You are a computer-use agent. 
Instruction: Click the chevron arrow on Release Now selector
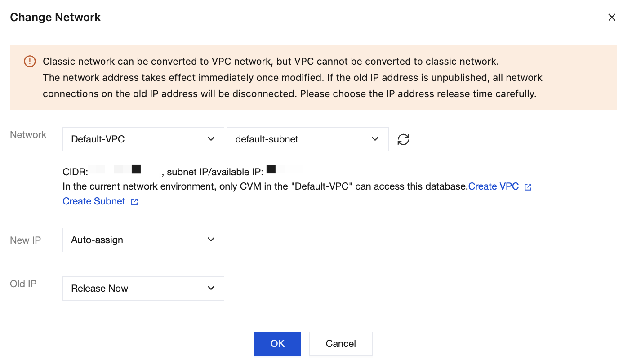click(211, 289)
